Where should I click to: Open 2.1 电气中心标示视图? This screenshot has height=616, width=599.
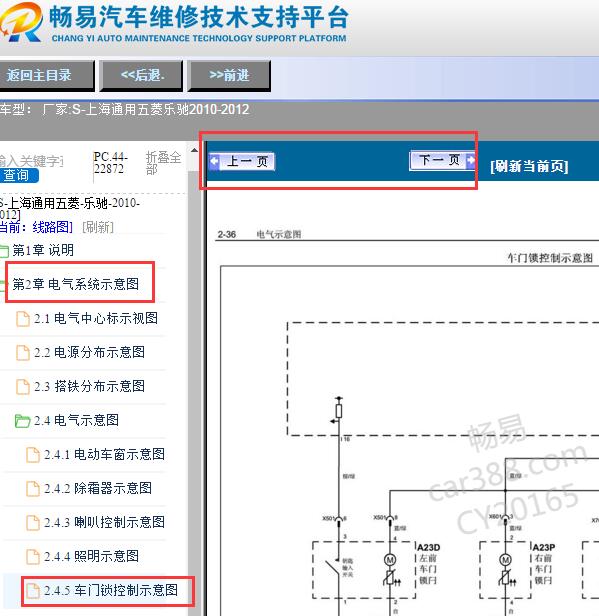point(96,318)
